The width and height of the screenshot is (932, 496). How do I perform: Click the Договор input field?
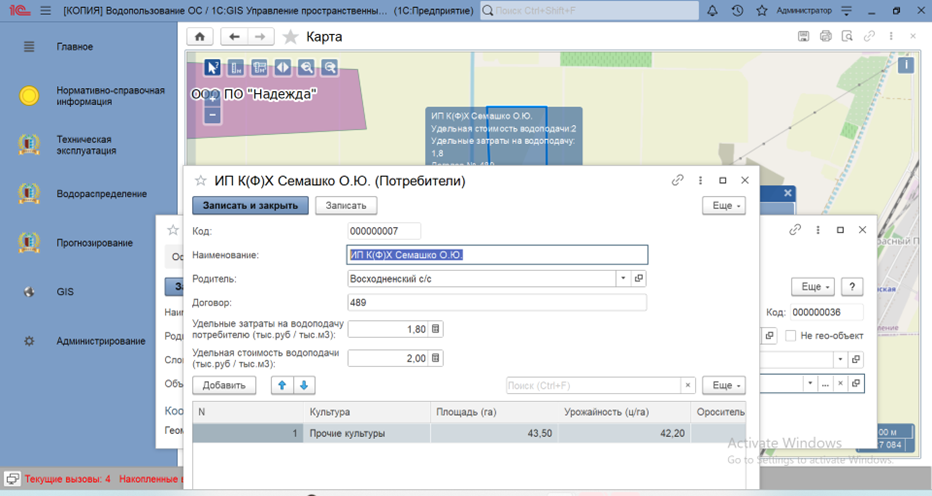coord(496,302)
